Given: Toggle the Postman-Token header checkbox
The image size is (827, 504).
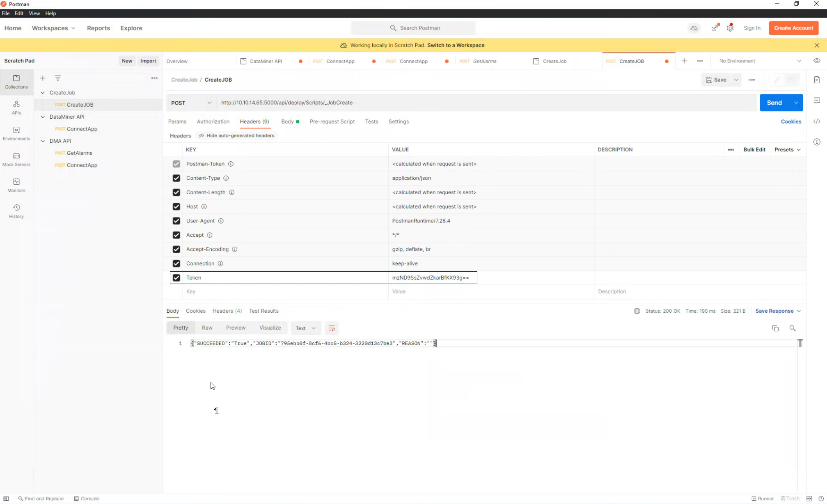Looking at the screenshot, I should (176, 164).
